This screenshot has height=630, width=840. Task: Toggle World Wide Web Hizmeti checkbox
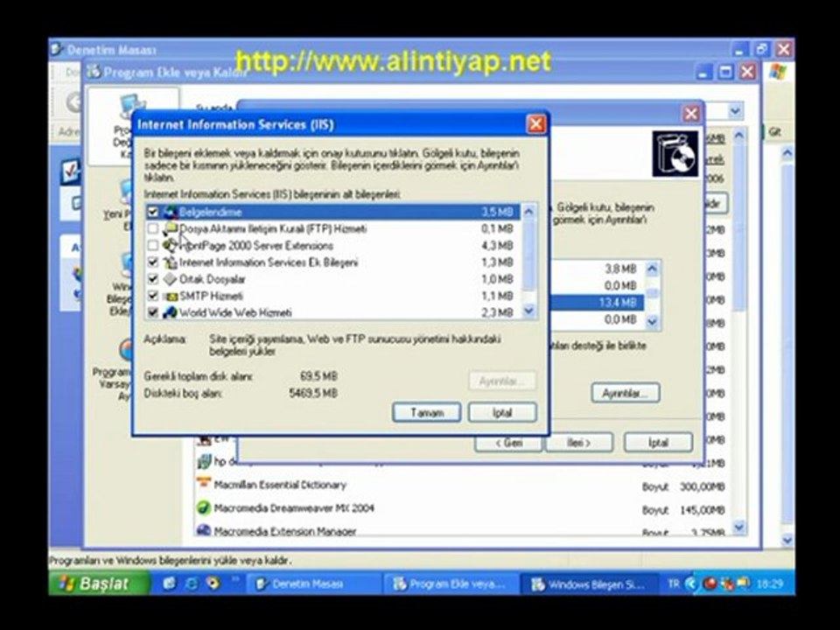click(x=153, y=312)
